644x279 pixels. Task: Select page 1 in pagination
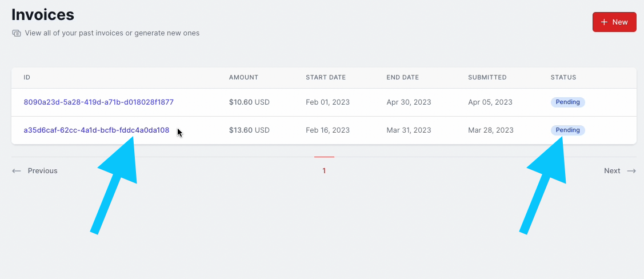(324, 170)
